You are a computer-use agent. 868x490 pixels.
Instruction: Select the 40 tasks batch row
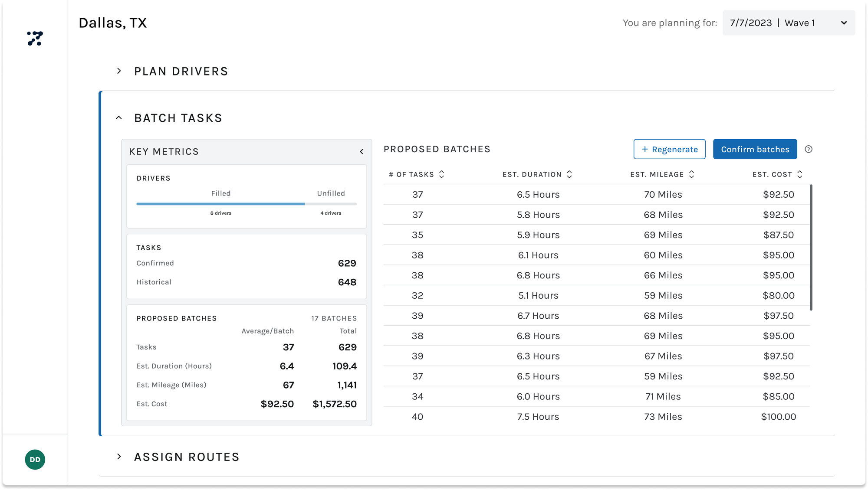[x=596, y=417]
